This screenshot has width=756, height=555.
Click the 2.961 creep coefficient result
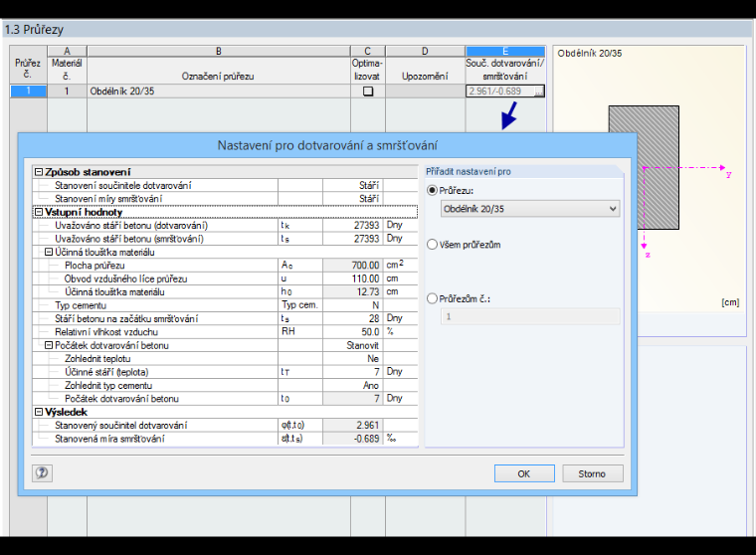coord(353,426)
